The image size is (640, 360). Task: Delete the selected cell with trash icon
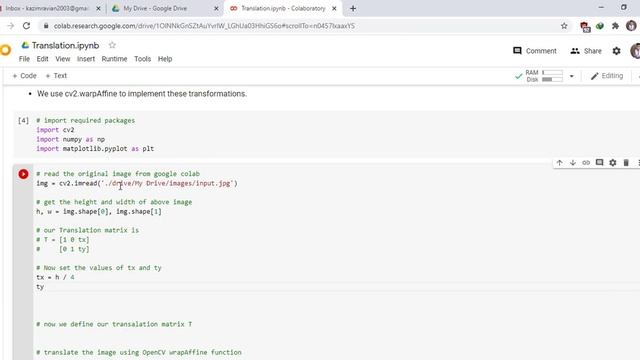tap(626, 162)
